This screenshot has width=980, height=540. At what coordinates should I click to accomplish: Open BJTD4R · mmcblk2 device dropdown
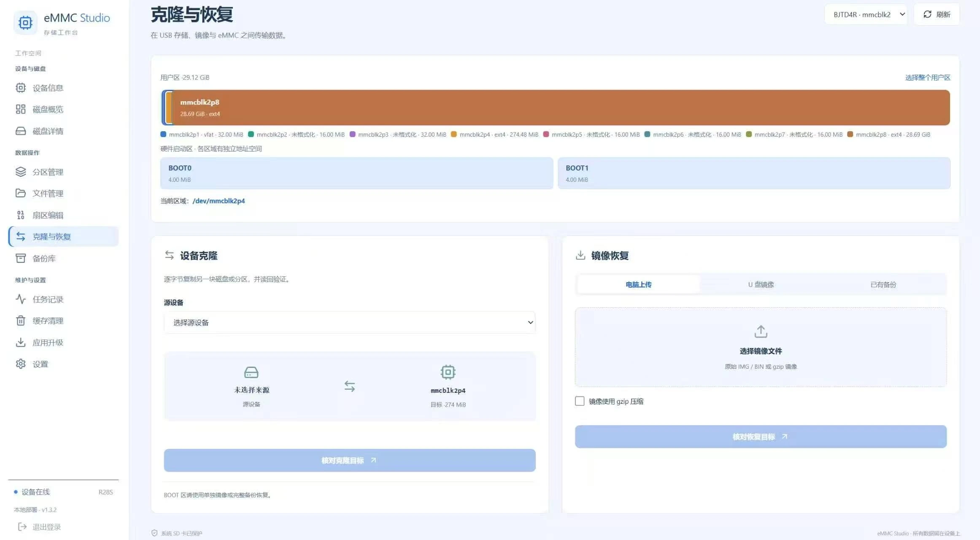[x=866, y=14]
